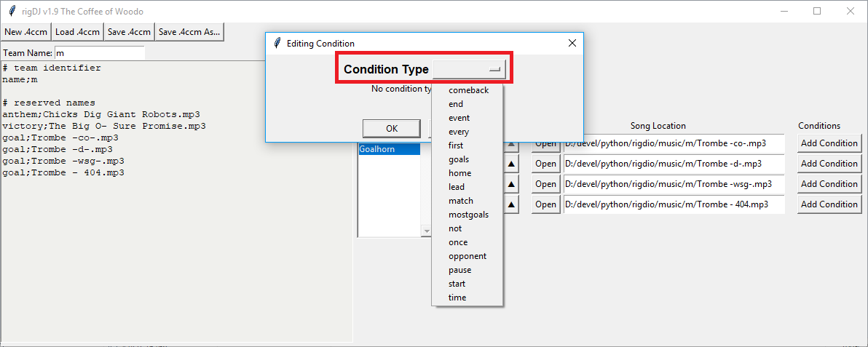Move Trombe - 404 song up arrow
Screen dimensions: 868x347
click(x=512, y=204)
